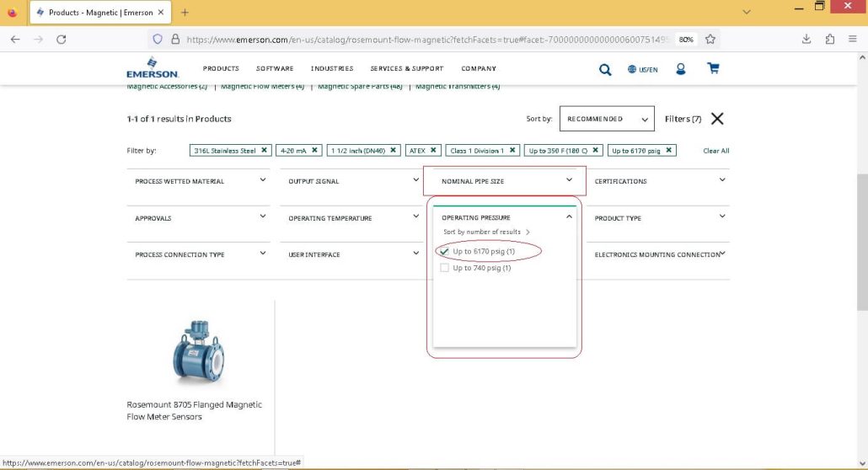Collapse the Operating Pressure filter panel
Image resolution: width=868 pixels, height=470 pixels.
click(x=569, y=217)
